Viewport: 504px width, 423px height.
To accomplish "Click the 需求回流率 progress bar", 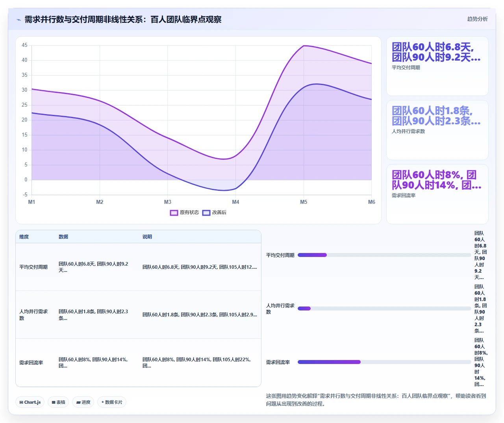I will pyautogui.click(x=384, y=362).
